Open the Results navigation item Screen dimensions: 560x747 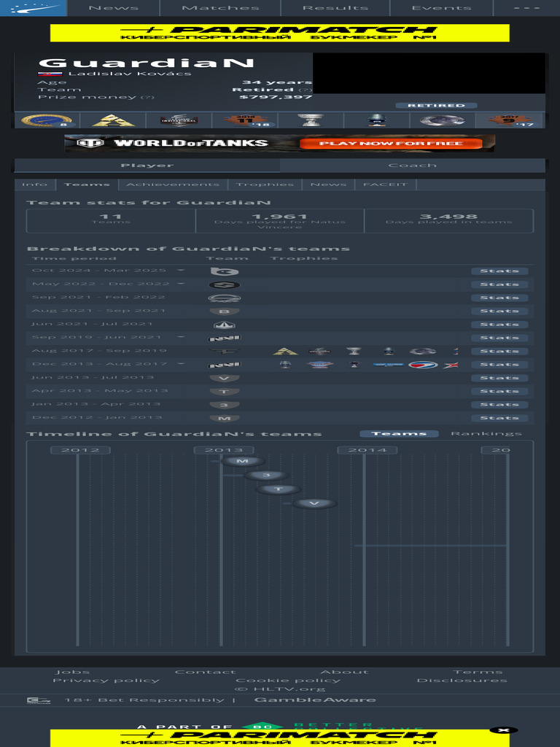[x=335, y=8]
